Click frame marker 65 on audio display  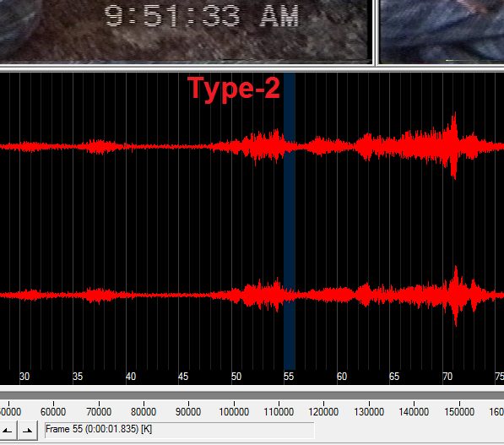[394, 377]
